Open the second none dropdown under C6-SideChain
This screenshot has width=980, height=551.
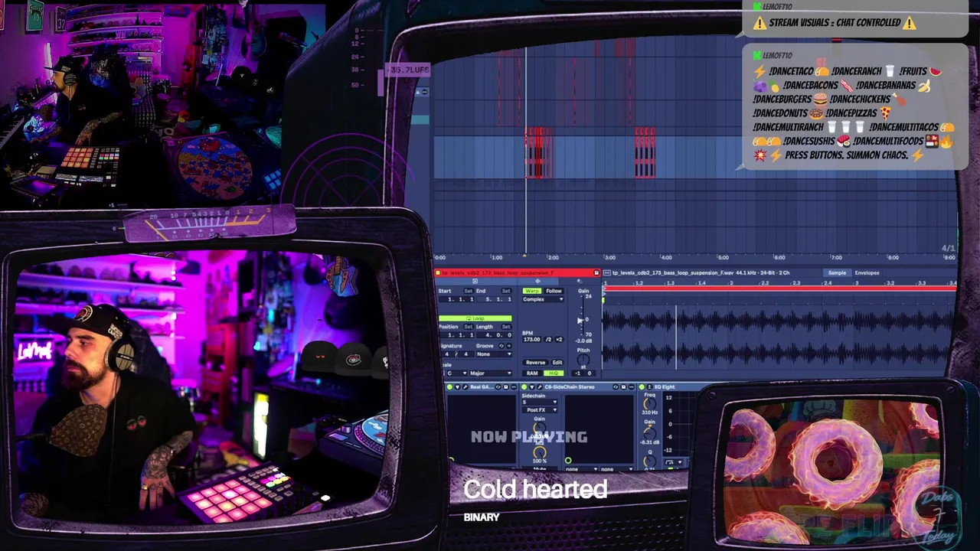click(616, 468)
